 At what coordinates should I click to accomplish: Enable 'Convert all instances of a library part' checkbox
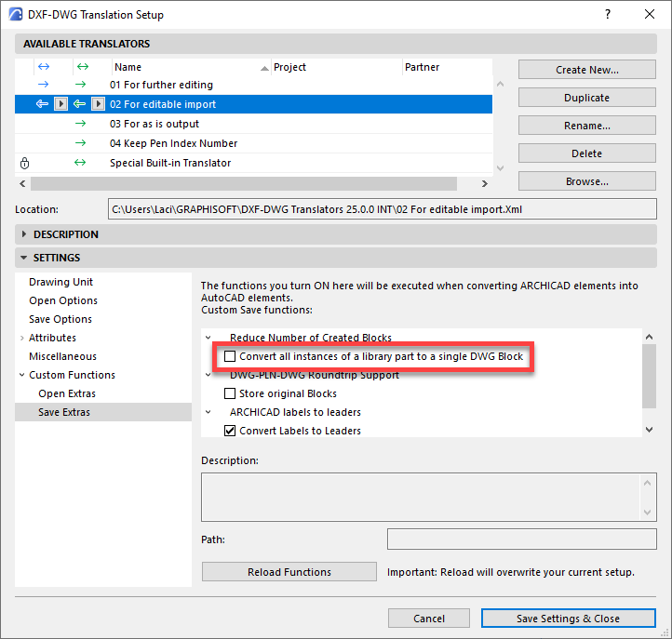(230, 356)
